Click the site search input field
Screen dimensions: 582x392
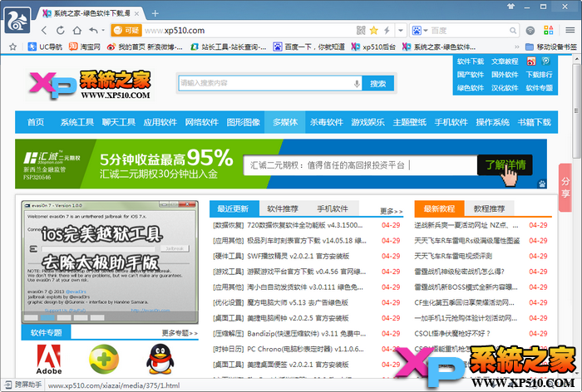265,83
